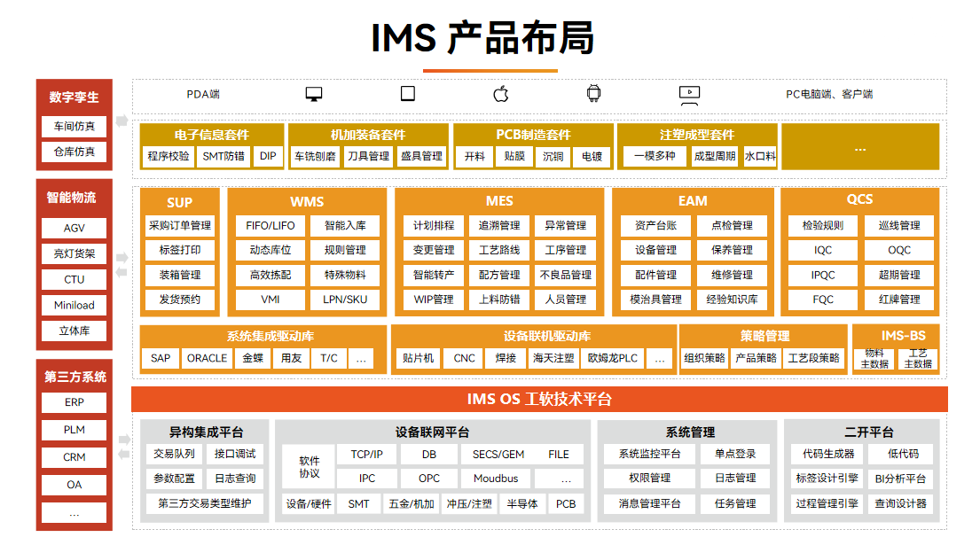Select the tablet device icon

click(408, 94)
